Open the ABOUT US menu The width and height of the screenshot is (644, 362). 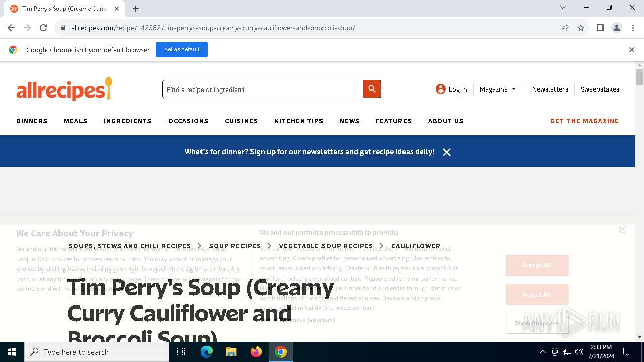pyautogui.click(x=446, y=121)
